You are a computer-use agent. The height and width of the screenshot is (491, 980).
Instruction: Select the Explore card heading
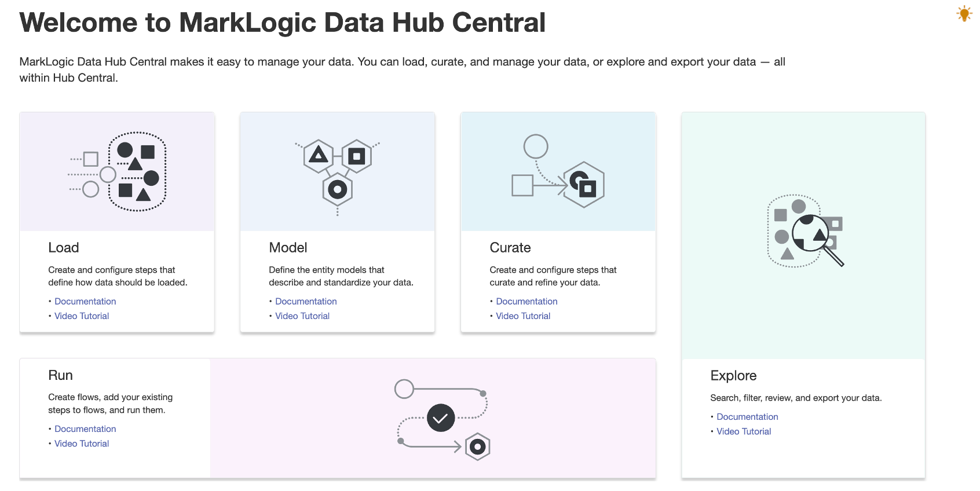click(x=733, y=375)
